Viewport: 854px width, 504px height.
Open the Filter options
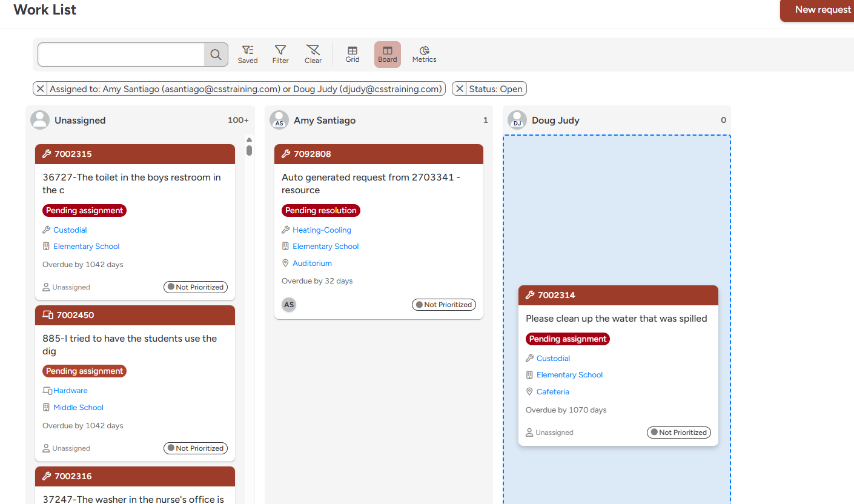[280, 54]
